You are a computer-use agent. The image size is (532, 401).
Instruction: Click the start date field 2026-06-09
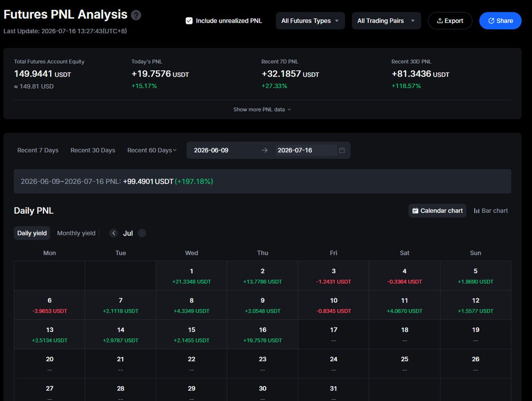224,150
